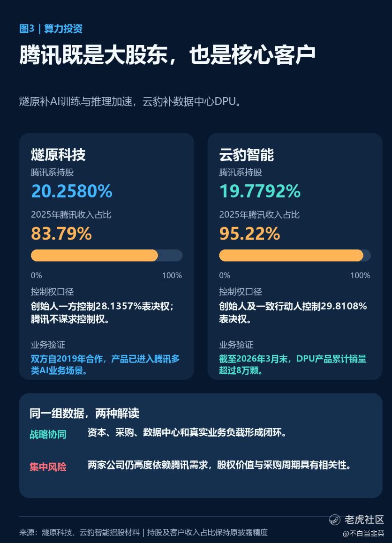
Task: Click the 95.22% revenue share value
Action: (x=249, y=234)
